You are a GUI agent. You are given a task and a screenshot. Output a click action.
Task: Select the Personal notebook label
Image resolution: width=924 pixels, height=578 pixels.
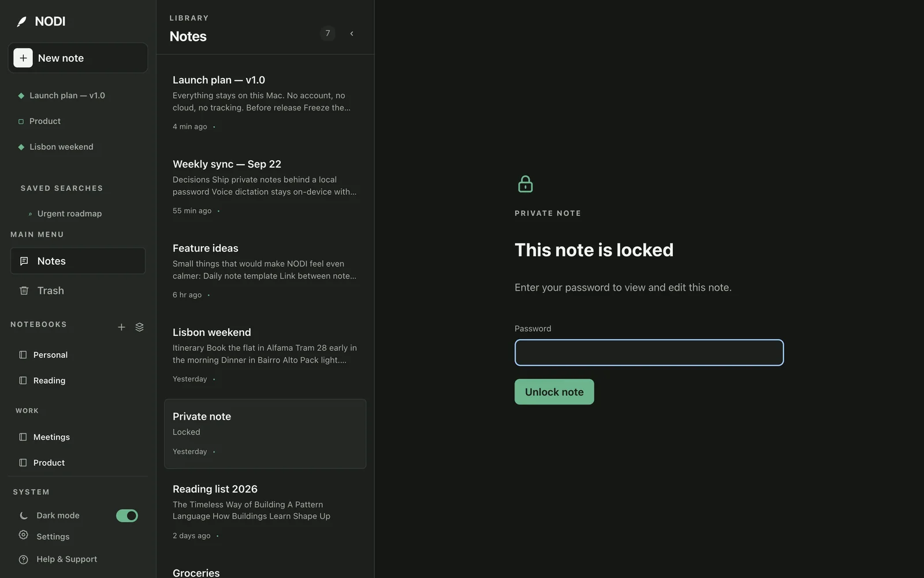click(50, 355)
